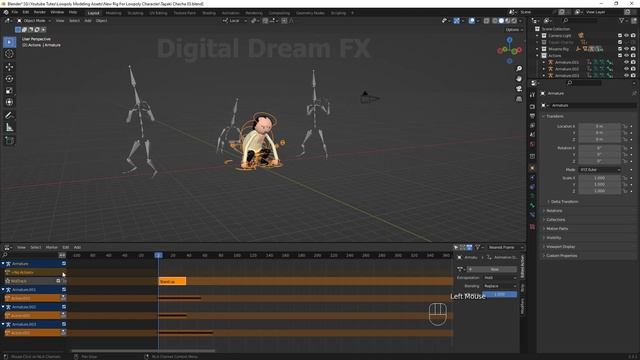Open Nearest Frame snapping dropdown

[505, 247]
